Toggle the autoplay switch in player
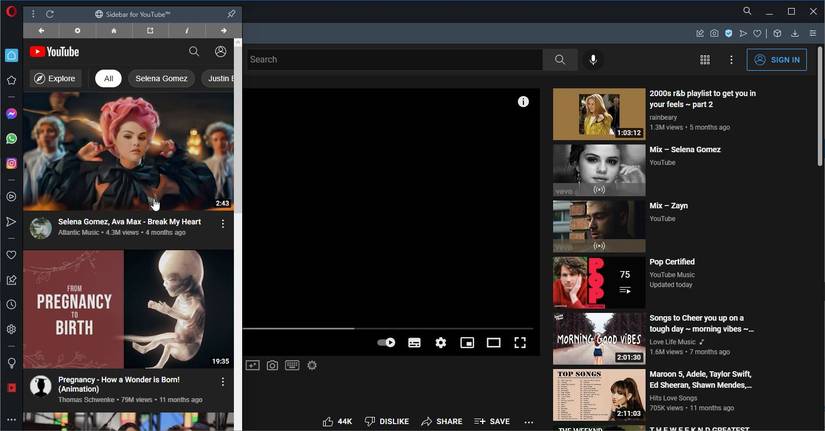 tap(386, 343)
